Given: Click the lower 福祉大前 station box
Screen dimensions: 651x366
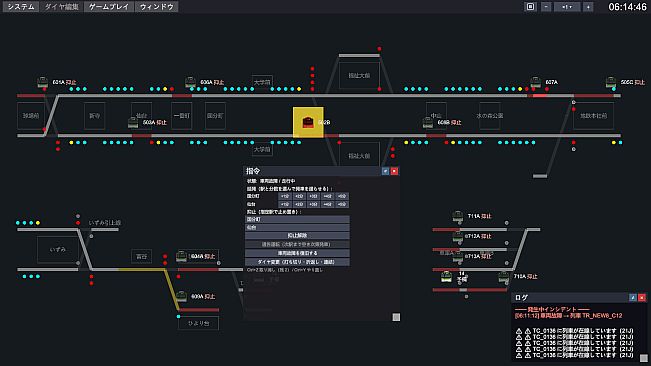Looking at the screenshot, I should [359, 155].
